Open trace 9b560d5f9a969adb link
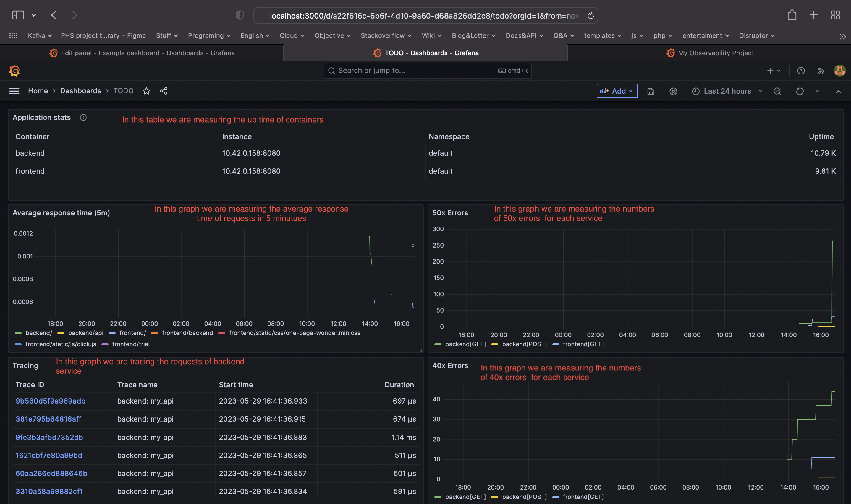 pyautogui.click(x=50, y=401)
